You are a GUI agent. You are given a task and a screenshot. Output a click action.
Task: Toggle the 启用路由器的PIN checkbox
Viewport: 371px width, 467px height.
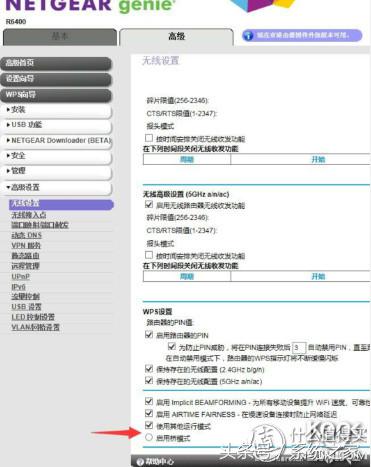[149, 334]
